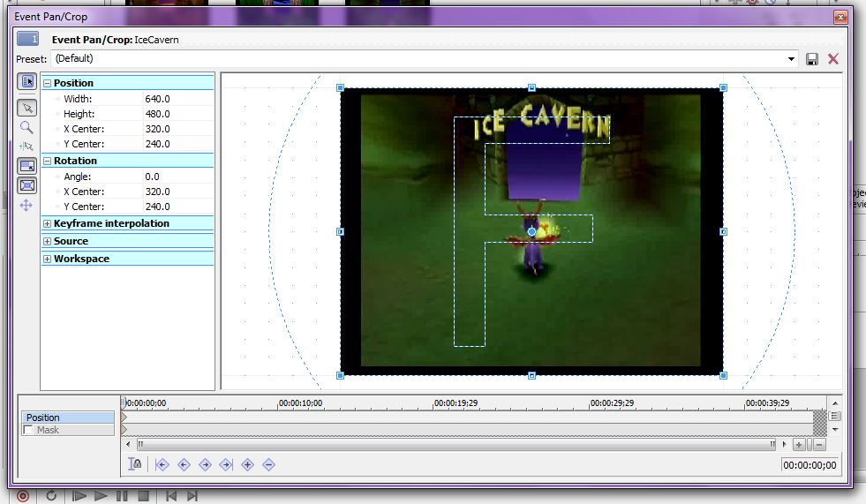
Task: Open the Preset dropdown list
Action: [x=792, y=59]
